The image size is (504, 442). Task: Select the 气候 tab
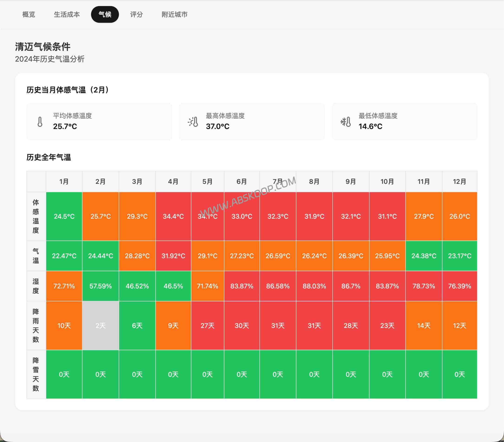pyautogui.click(x=105, y=14)
